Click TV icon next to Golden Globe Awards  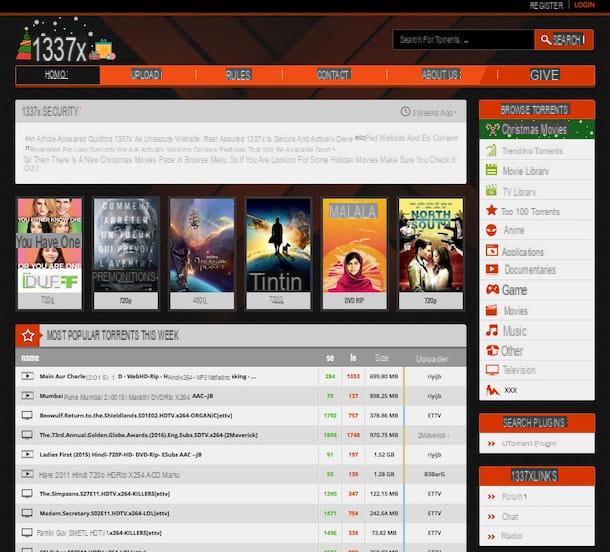27,435
